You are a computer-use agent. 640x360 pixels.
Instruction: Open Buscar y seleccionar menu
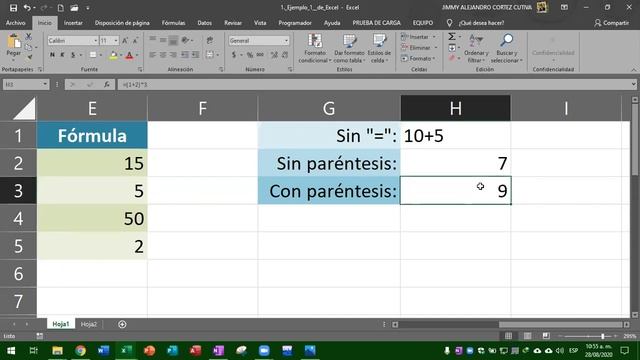(x=507, y=49)
